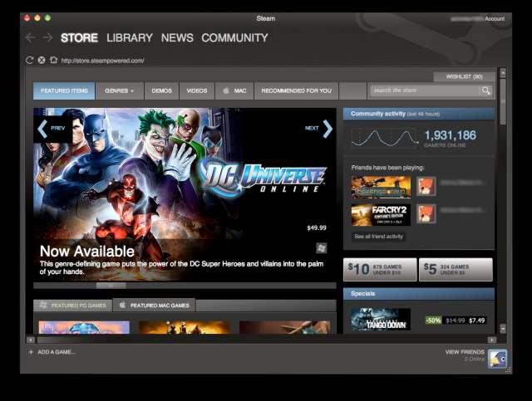Viewport: 532px width, 401px height.
Task: Open the Account menu
Action: pyautogui.click(x=495, y=18)
